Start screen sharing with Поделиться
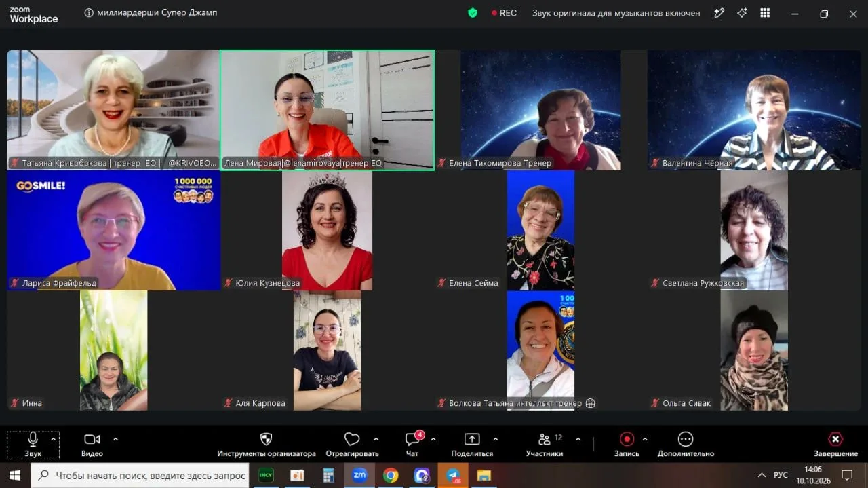 click(x=472, y=445)
